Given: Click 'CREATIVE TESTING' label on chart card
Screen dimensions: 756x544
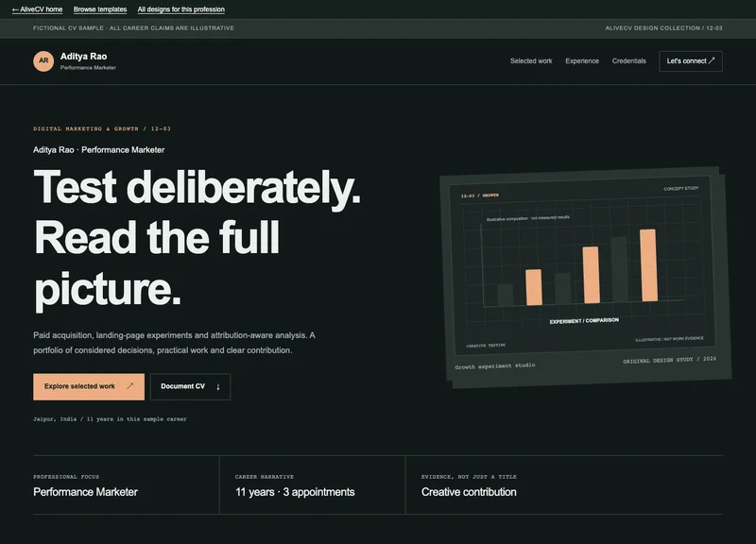Looking at the screenshot, I should coord(486,346).
